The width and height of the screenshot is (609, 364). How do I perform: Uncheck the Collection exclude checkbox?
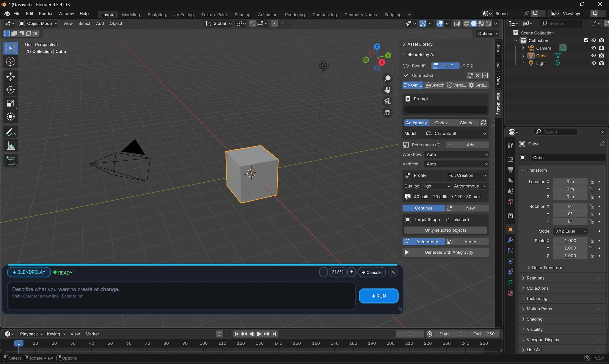[586, 40]
